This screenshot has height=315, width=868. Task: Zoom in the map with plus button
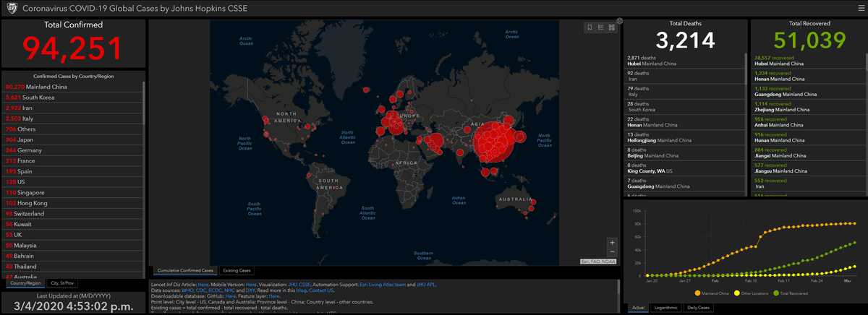pos(613,242)
